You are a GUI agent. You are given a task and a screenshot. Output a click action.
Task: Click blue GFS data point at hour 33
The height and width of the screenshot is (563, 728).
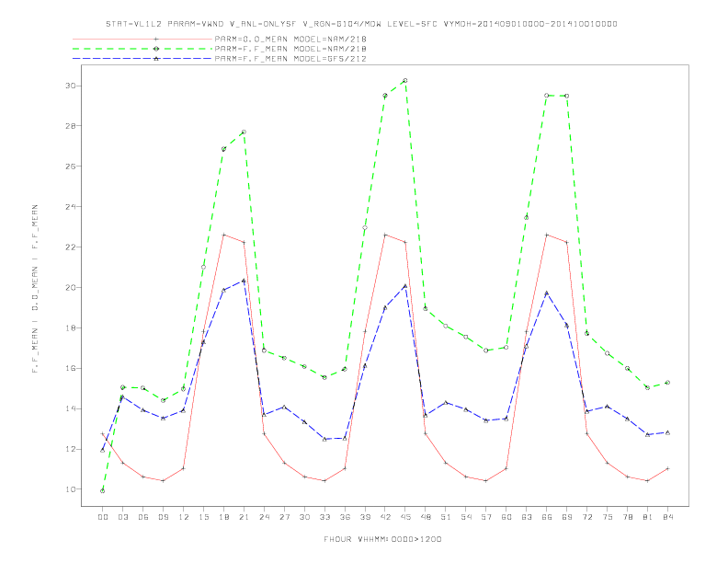coord(324,439)
